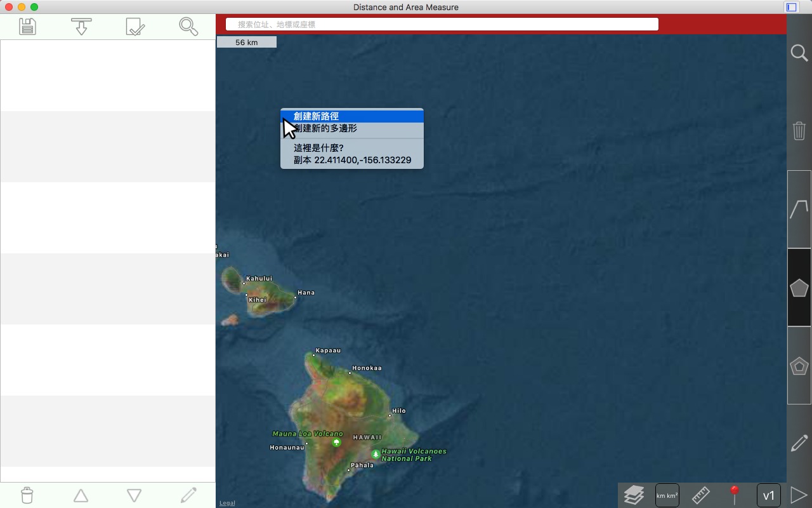This screenshot has height=508, width=812.
Task: Click the save floppy disk icon
Action: coord(27,27)
